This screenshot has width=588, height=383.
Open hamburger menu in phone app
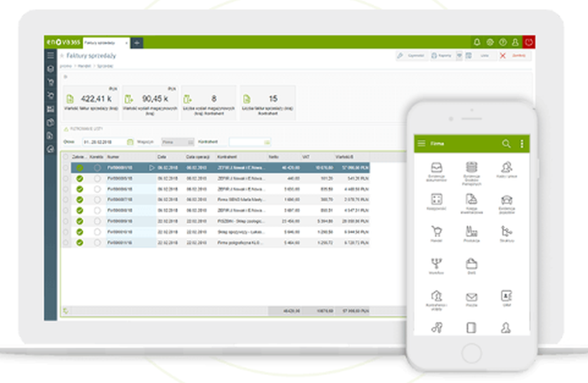[422, 143]
